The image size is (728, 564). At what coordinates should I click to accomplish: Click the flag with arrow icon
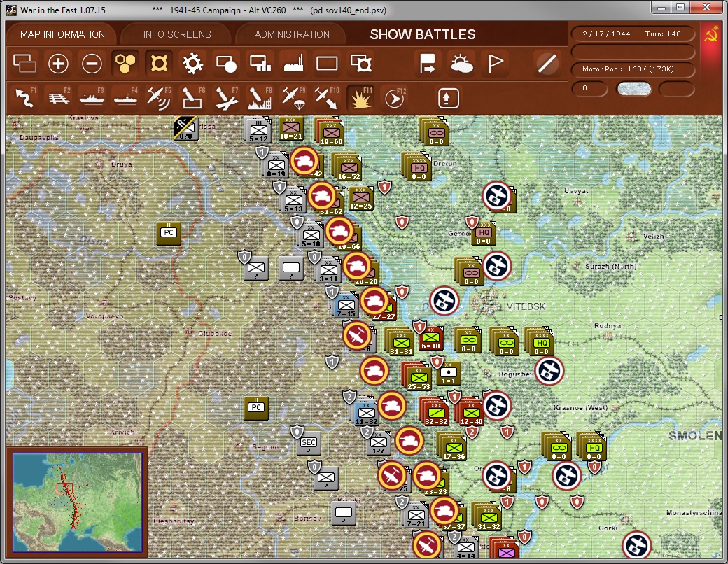427,63
